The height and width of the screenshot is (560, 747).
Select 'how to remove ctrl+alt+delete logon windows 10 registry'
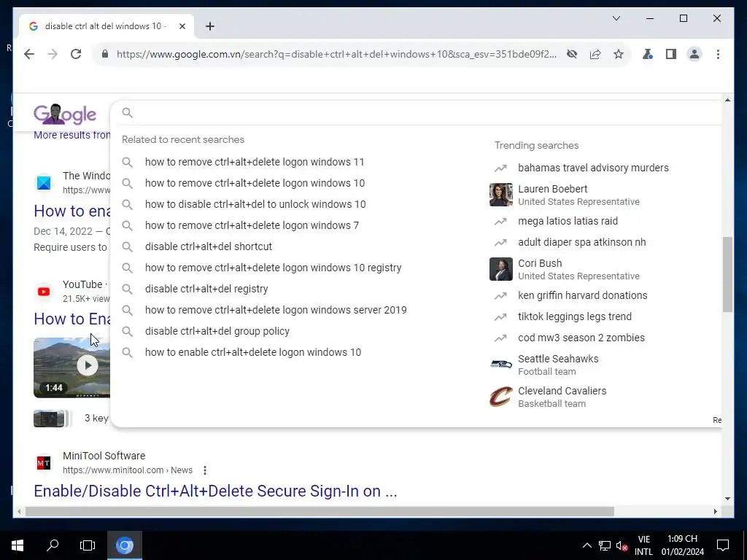273,268
